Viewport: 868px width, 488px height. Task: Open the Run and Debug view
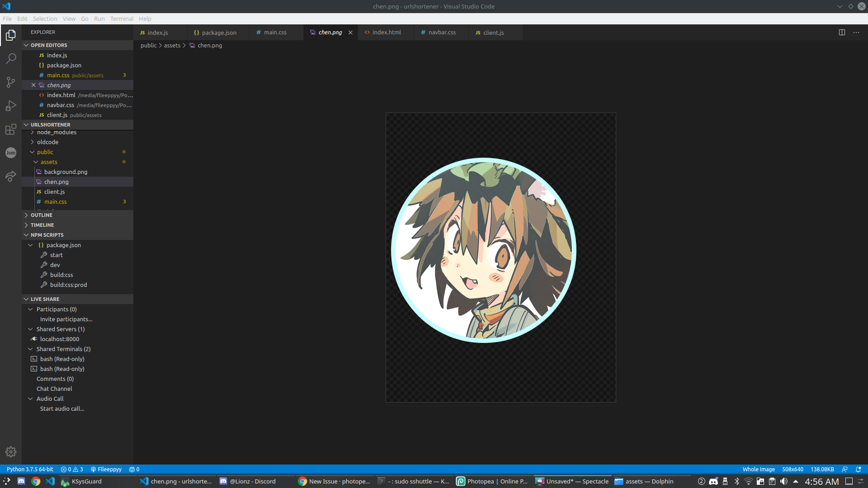[11, 106]
